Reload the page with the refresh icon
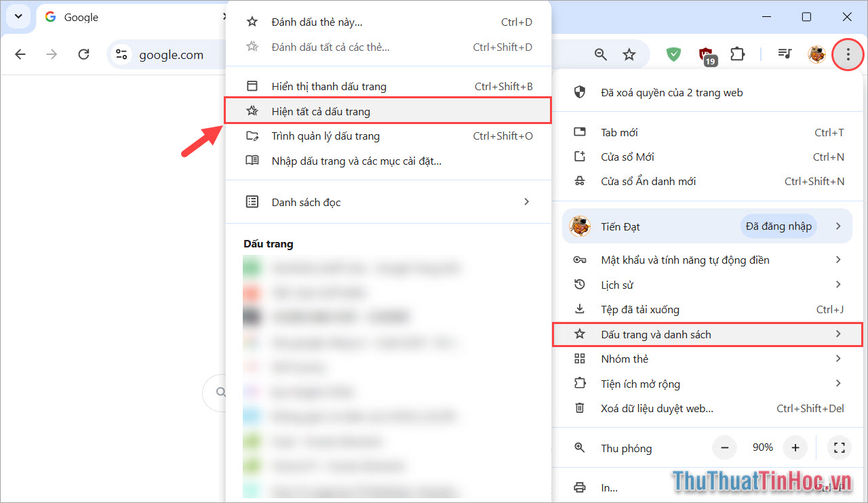The image size is (868, 503). click(x=83, y=55)
